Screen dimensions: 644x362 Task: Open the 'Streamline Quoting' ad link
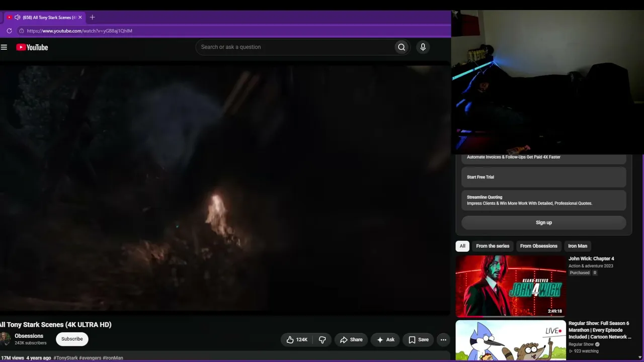tap(544, 200)
